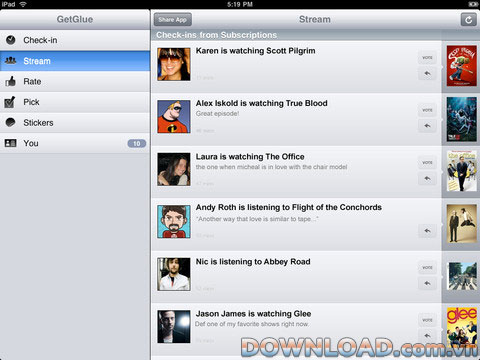The height and width of the screenshot is (360, 480).
Task: Vote on Karen's Scott Pilgrim check-in
Action: 427,58
